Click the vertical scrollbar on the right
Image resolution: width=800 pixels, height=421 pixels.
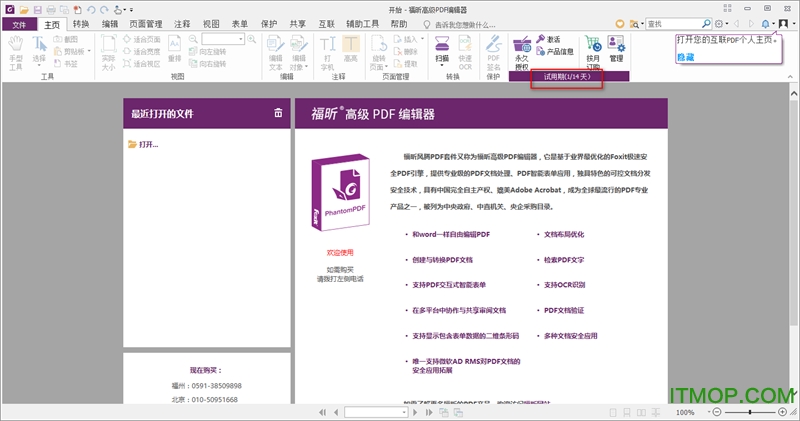click(793, 212)
